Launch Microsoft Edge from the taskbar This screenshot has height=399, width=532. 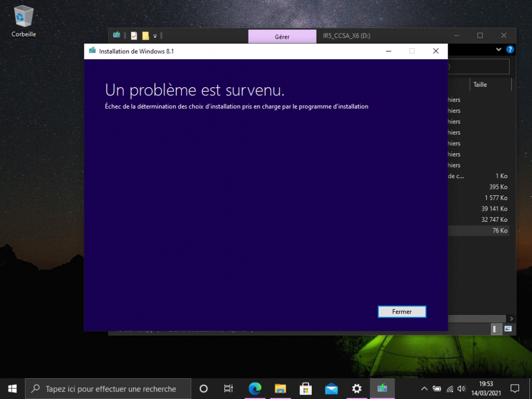(x=255, y=388)
